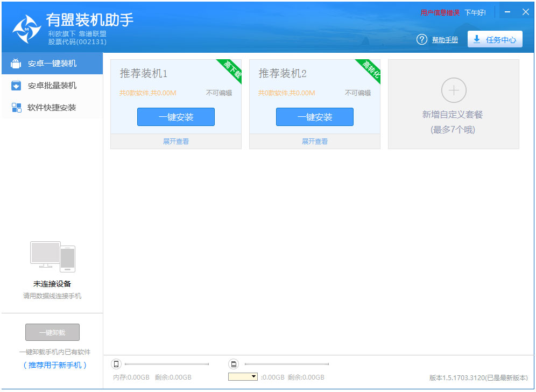
Task: Expand 展开查看 under 推荐装机1
Action: pyautogui.click(x=176, y=142)
